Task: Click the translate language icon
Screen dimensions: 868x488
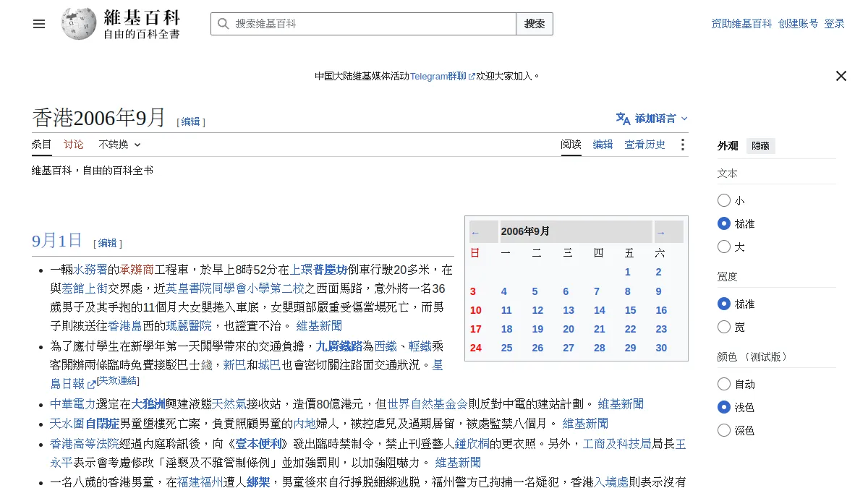Action: [x=623, y=119]
